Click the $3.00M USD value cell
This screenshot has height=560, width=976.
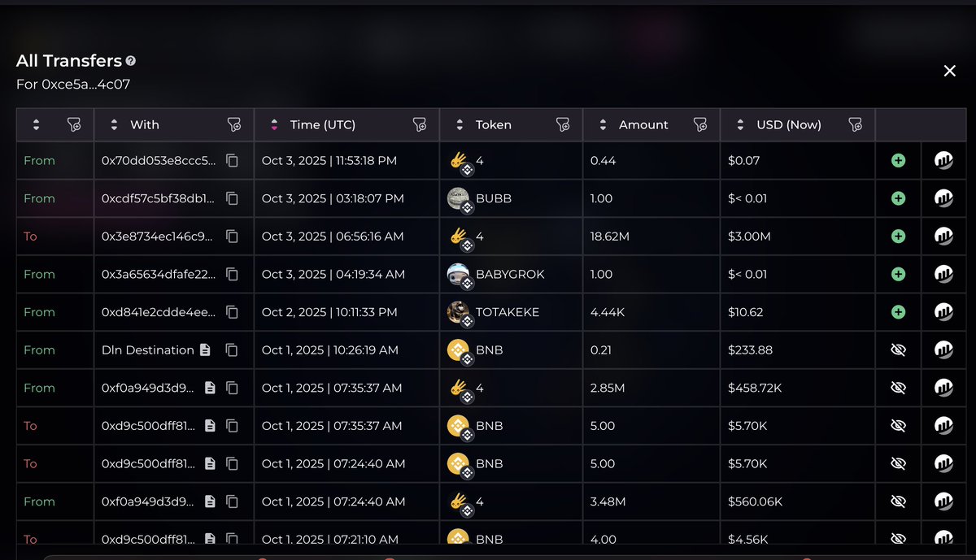pyautogui.click(x=749, y=237)
